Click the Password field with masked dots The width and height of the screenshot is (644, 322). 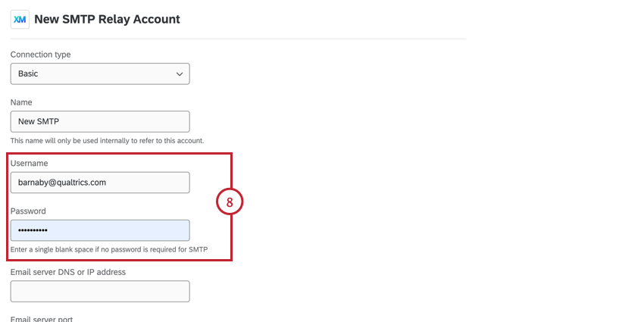click(100, 230)
